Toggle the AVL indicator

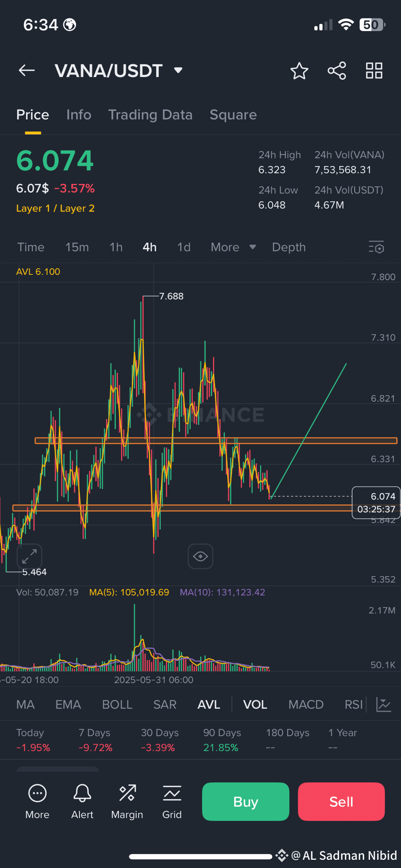[x=209, y=704]
